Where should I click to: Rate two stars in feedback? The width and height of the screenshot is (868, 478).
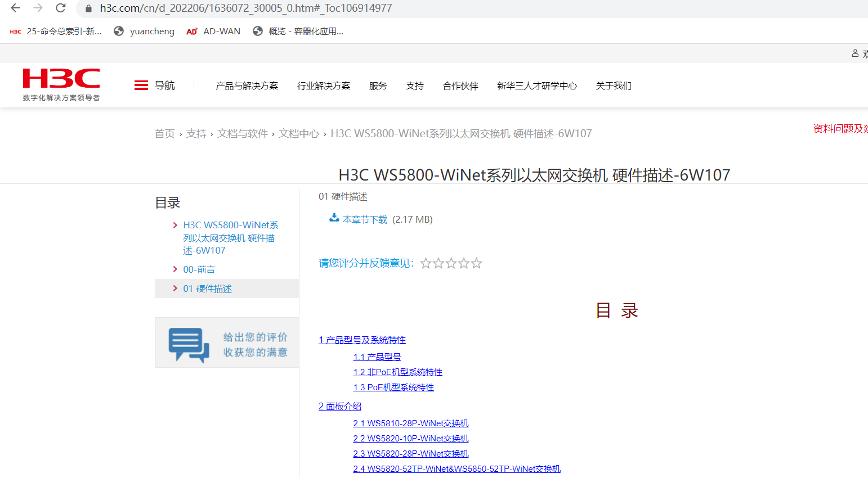pyautogui.click(x=439, y=263)
